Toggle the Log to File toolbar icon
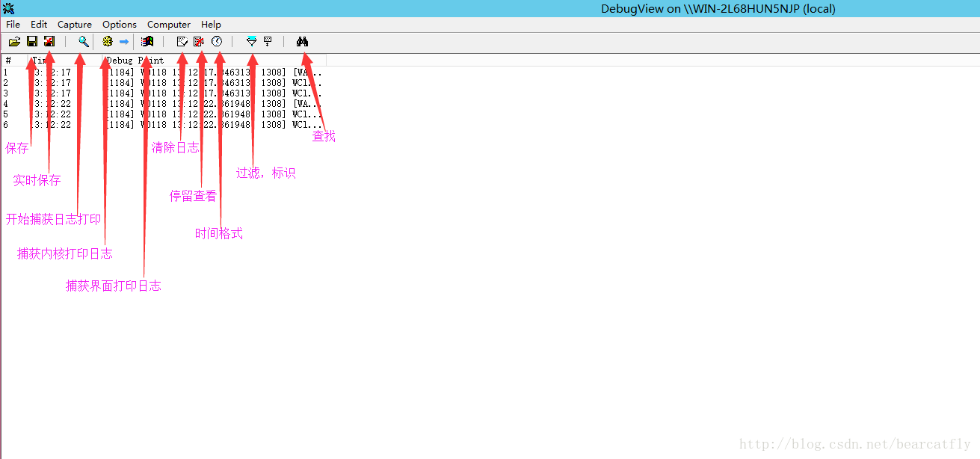The width and height of the screenshot is (980, 459). click(49, 42)
